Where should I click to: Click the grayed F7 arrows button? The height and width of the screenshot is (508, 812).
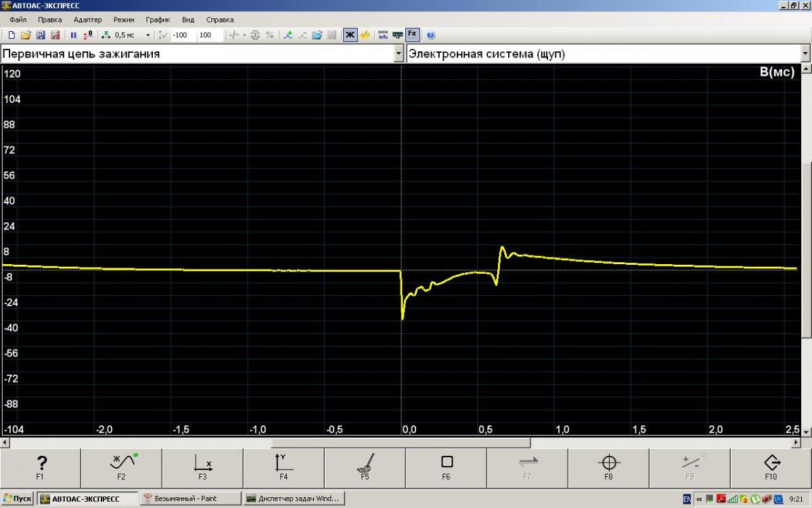[528, 467]
